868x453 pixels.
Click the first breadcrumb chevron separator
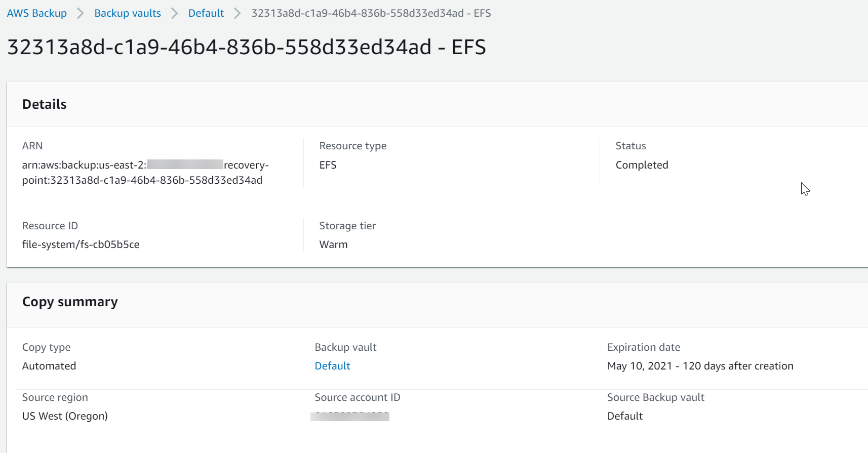[81, 13]
